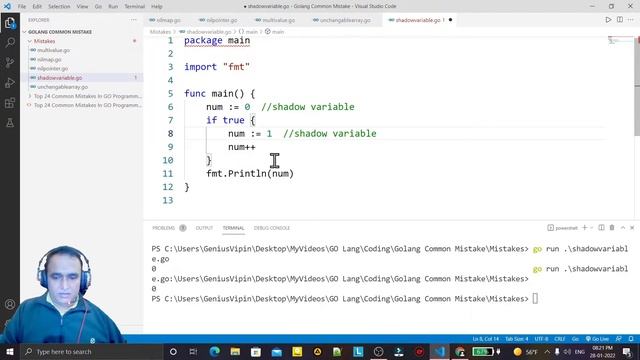The height and width of the screenshot is (360, 640).
Task: Click Ln 8, Col 14 in status bar
Action: pos(486,339)
